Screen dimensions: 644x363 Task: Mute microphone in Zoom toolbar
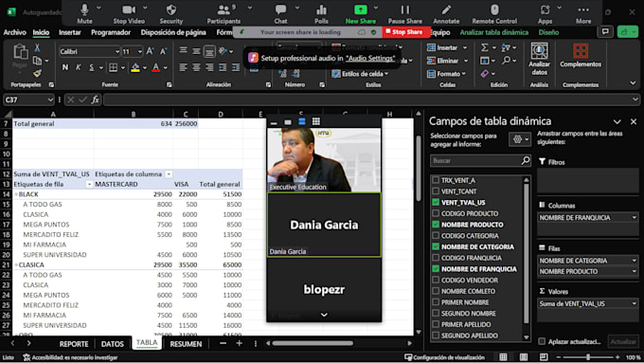pos(84,14)
